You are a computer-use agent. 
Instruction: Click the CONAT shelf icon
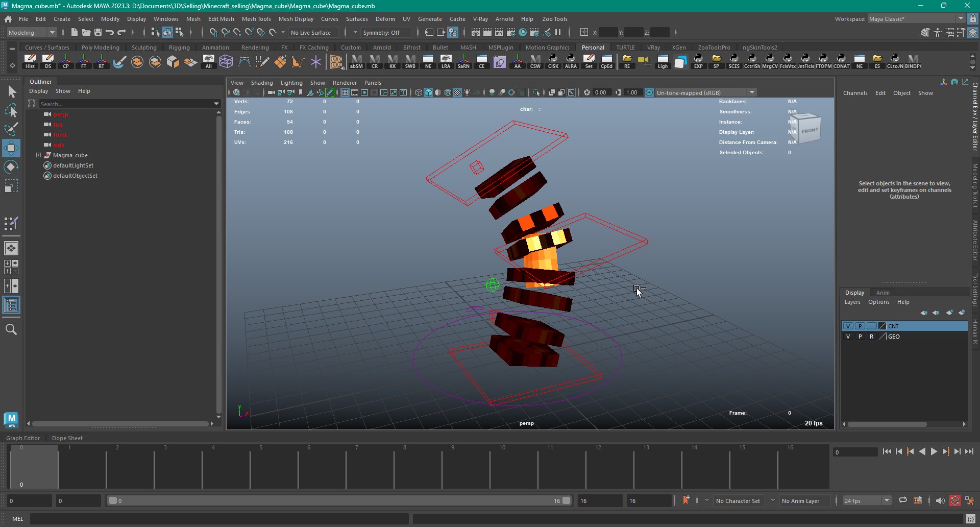pos(841,61)
